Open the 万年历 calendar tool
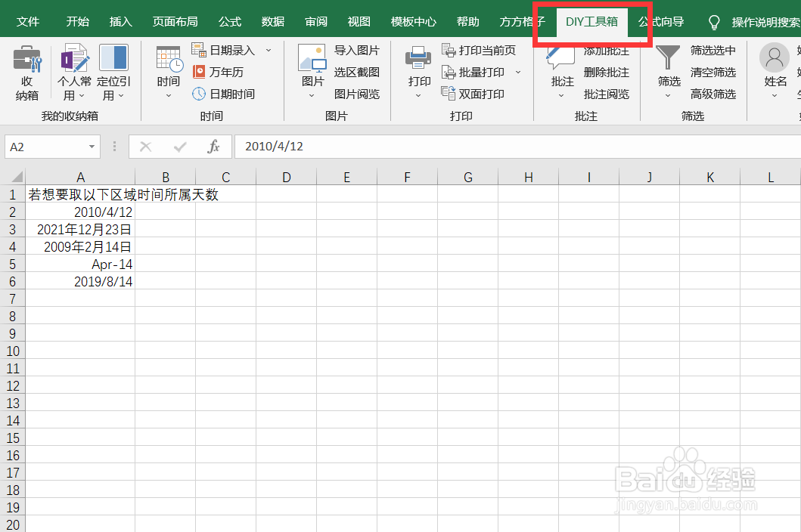Screen dimensions: 801x532 [218, 72]
